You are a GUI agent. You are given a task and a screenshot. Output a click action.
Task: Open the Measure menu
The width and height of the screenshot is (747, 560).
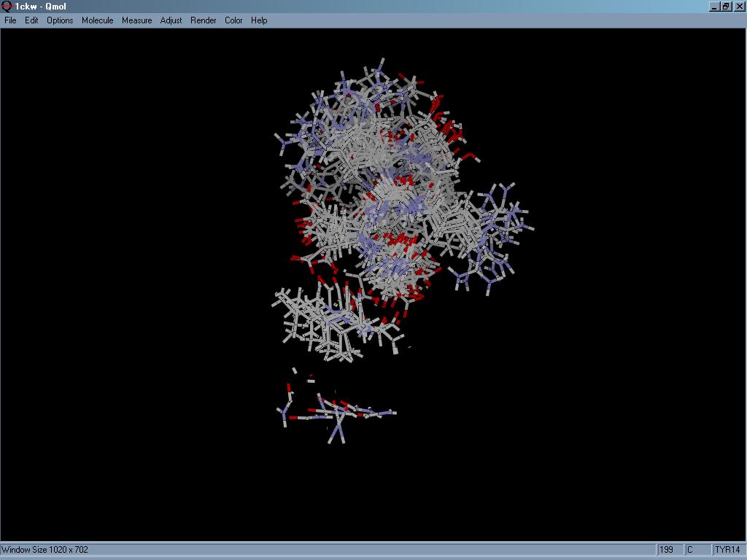pyautogui.click(x=136, y=20)
